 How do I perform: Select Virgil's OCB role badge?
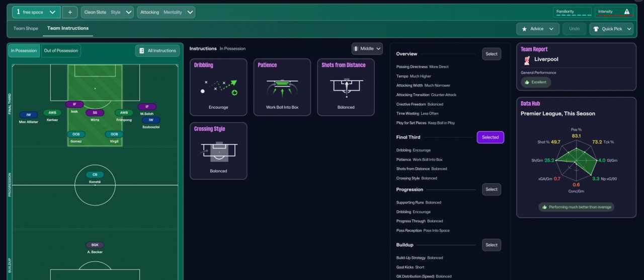pyautogui.click(x=114, y=134)
